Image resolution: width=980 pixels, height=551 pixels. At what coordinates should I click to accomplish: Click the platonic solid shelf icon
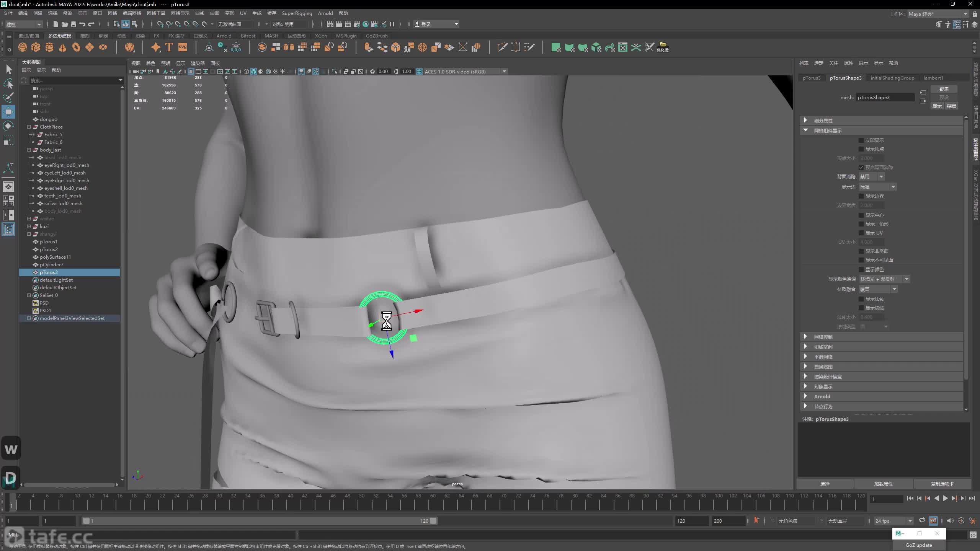[130, 47]
